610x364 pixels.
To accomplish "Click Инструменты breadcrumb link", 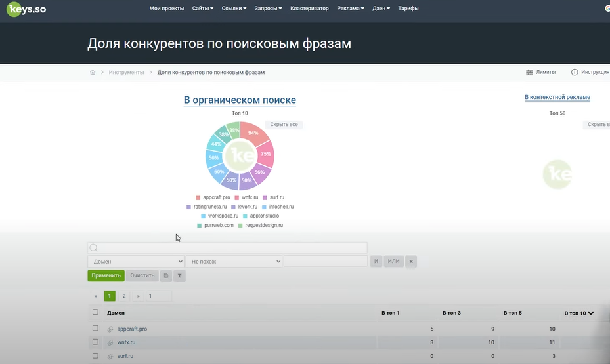I will pos(126,73).
